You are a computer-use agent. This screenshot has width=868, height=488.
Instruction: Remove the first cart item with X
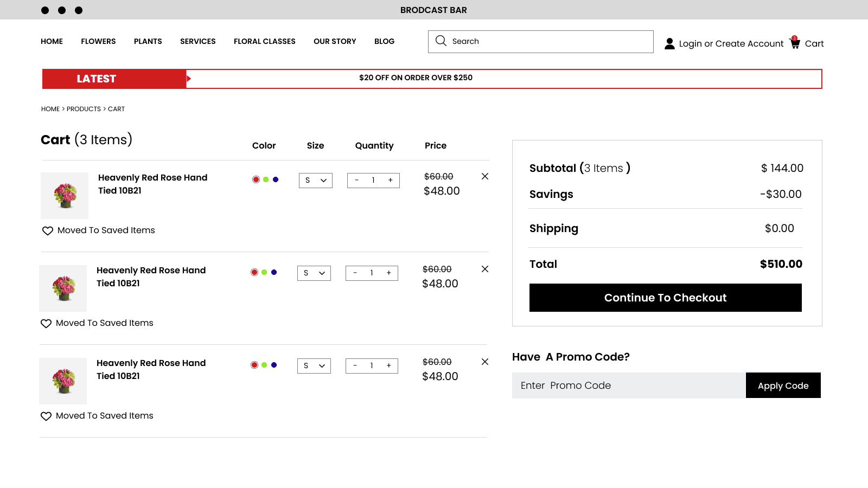pos(485,176)
